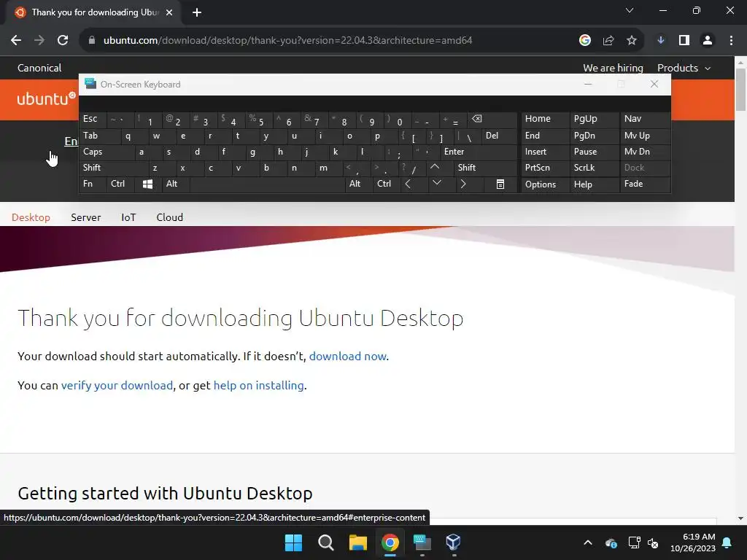
Task: Select the Cloud tab
Action: (169, 217)
